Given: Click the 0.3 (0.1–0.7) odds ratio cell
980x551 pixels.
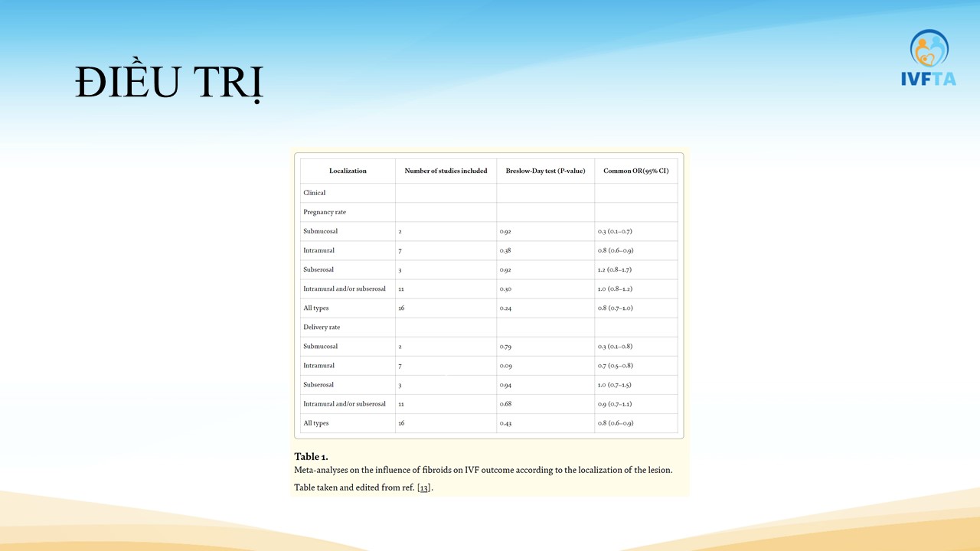Looking at the screenshot, I should click(615, 231).
